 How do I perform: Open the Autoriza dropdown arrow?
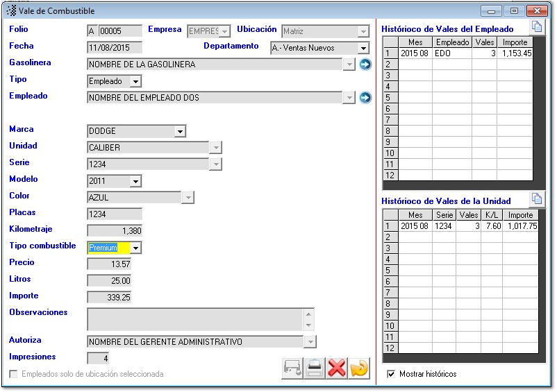click(x=310, y=342)
